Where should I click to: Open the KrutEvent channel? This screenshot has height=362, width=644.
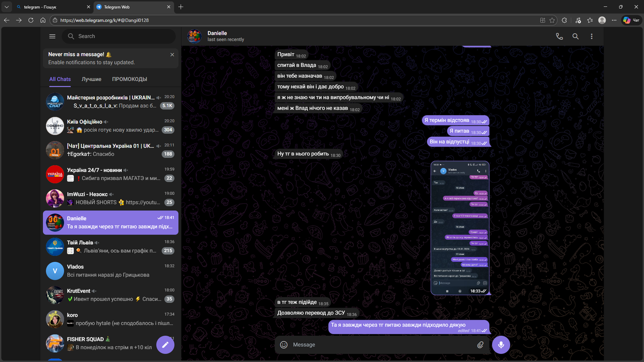(x=111, y=295)
